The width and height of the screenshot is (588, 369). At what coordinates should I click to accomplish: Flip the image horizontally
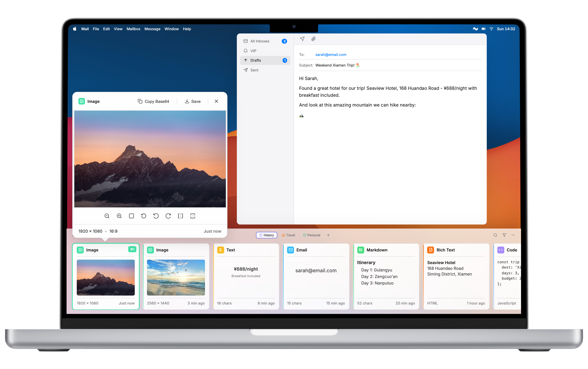click(x=180, y=216)
